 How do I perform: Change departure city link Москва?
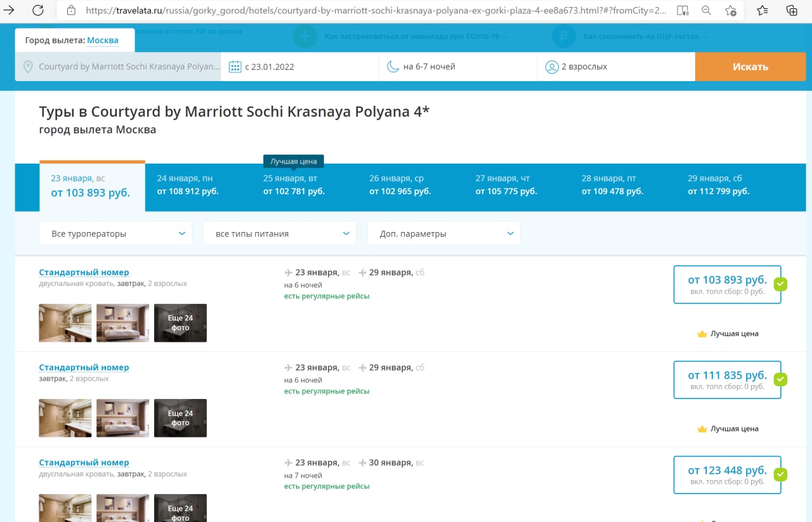pyautogui.click(x=103, y=40)
